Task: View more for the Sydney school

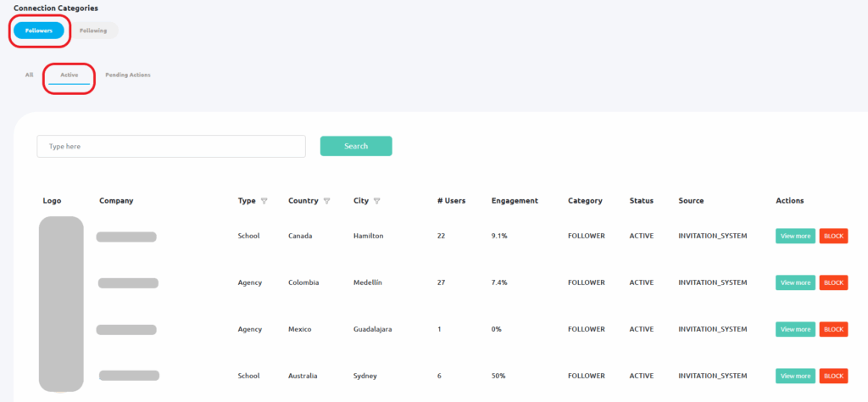Action: coord(795,376)
